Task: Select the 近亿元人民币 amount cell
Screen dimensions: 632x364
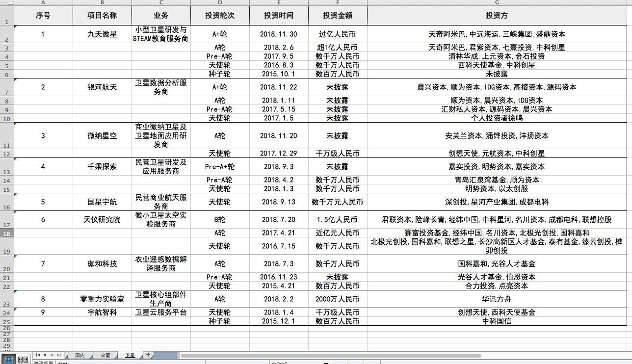Action: coord(338,233)
